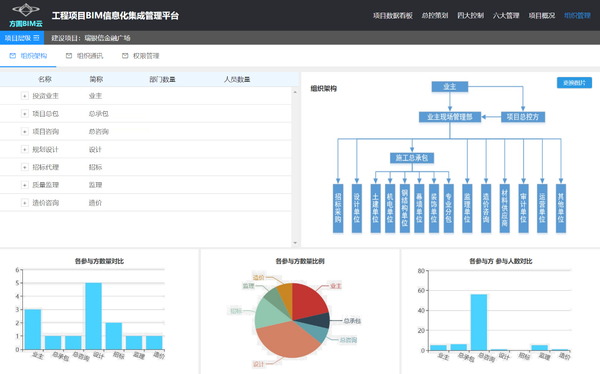Open 组织管理 in top navigation
Image resolution: width=600 pixels, height=374 pixels.
[x=577, y=15]
